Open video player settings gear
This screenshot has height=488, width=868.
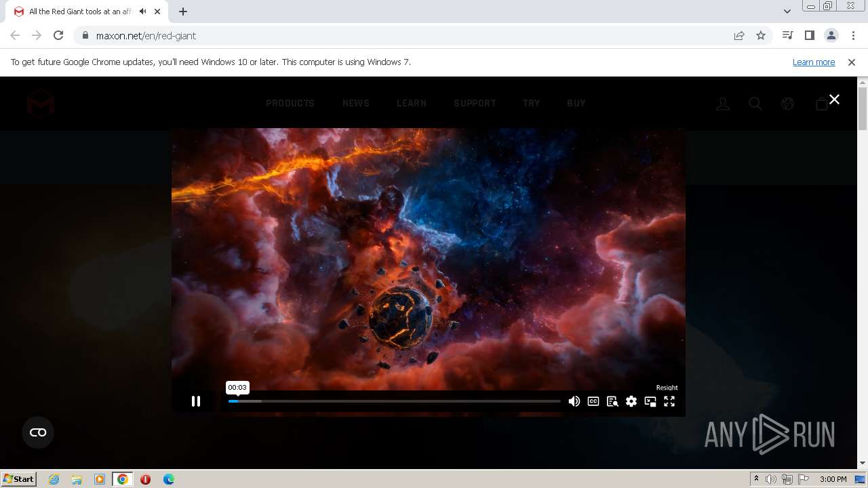[x=631, y=401]
